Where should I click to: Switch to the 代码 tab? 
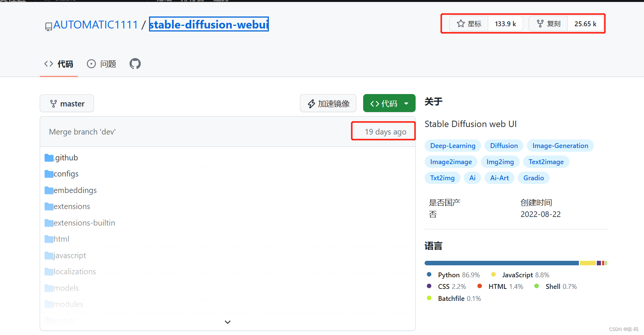pyautogui.click(x=59, y=64)
